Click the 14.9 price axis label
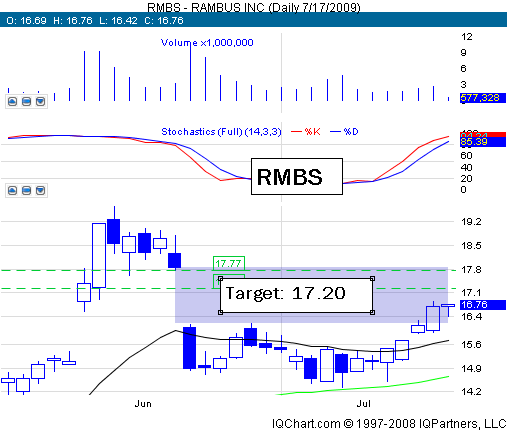The image size is (507, 430). 471,369
